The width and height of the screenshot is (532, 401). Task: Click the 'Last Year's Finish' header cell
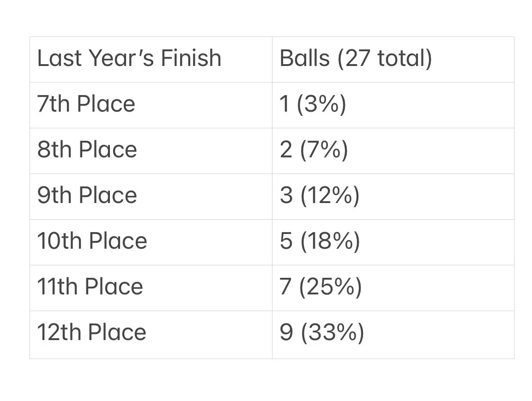(x=129, y=59)
